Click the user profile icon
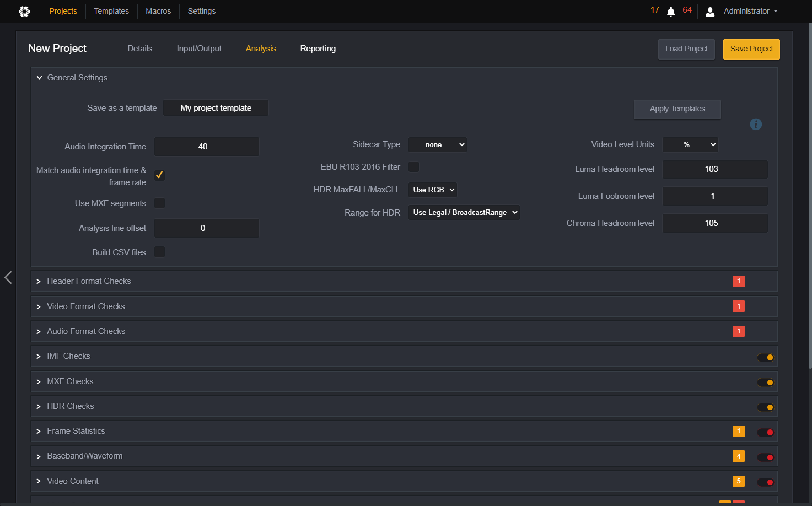 (x=710, y=12)
